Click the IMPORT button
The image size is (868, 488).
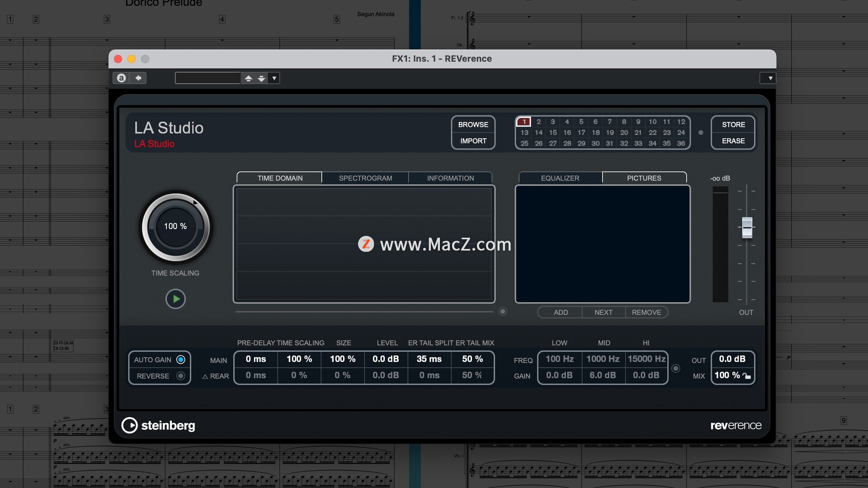click(x=473, y=141)
